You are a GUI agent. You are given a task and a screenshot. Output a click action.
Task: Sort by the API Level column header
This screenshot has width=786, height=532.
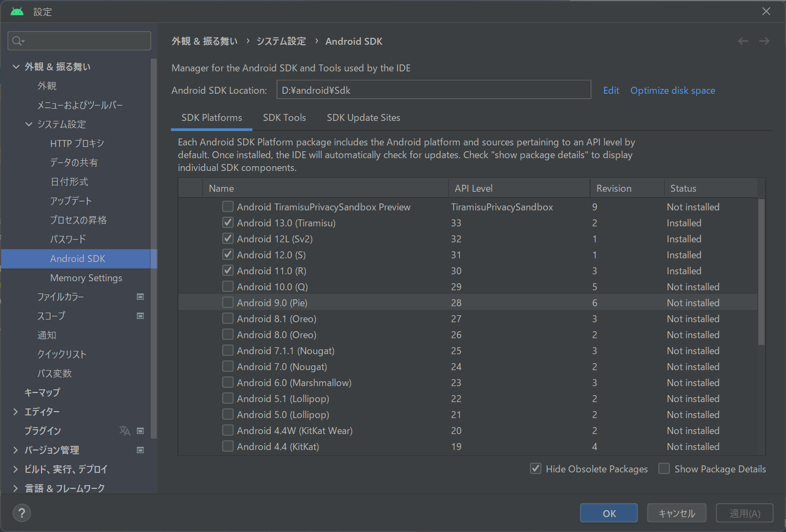coord(519,188)
